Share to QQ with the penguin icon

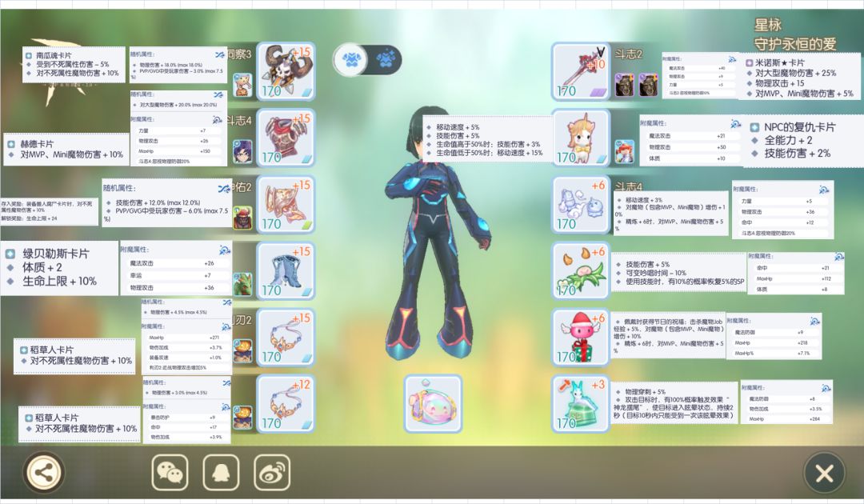point(221,473)
